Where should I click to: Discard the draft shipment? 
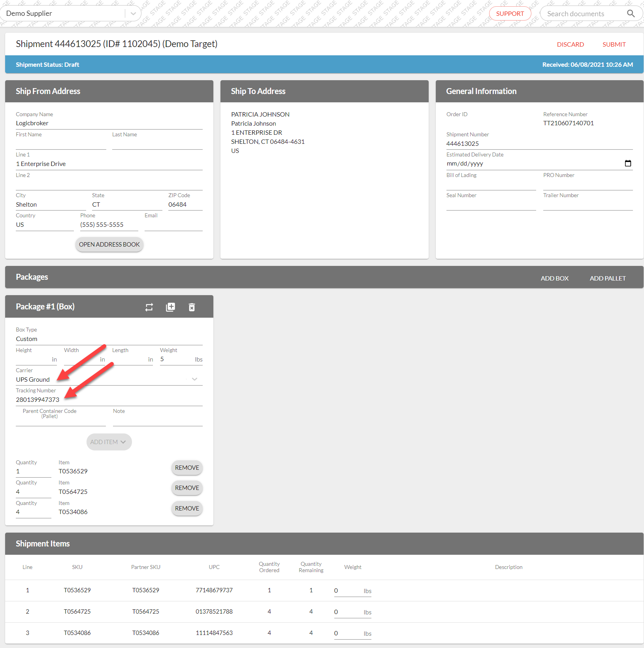point(570,45)
